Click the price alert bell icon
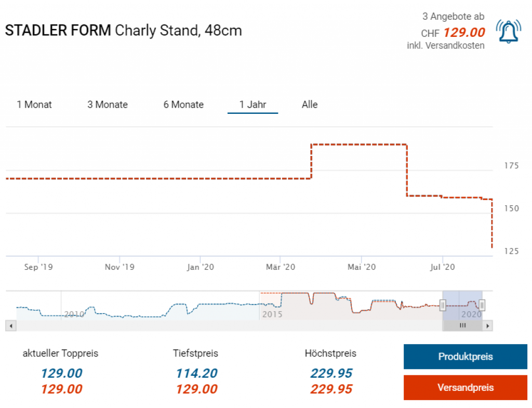 click(x=508, y=31)
